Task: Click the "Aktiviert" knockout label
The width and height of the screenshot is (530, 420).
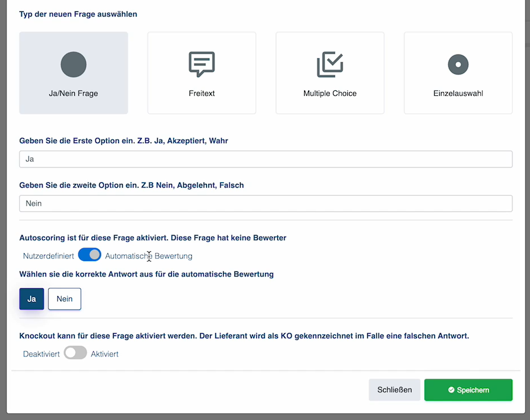Action: tap(104, 354)
